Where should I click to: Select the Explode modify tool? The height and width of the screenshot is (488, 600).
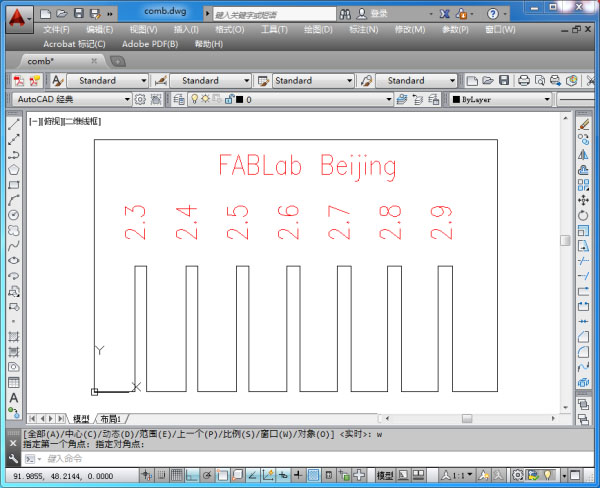point(583,382)
